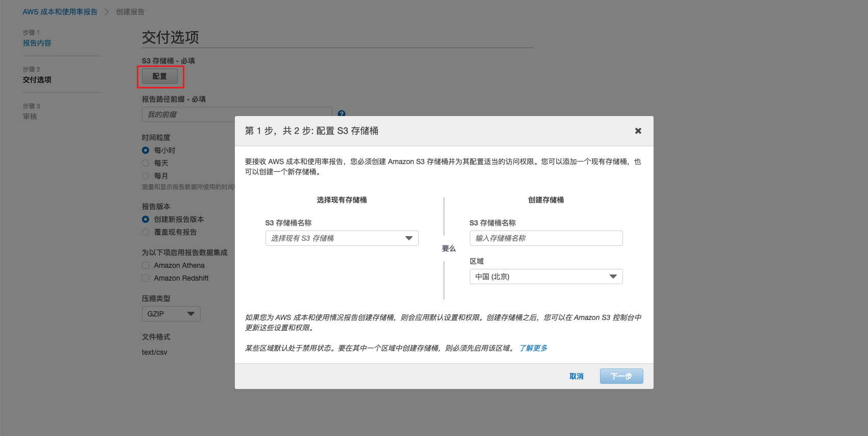Expand the 区域 中国 (北京) dropdown
The width and height of the screenshot is (868, 436).
coord(546,277)
